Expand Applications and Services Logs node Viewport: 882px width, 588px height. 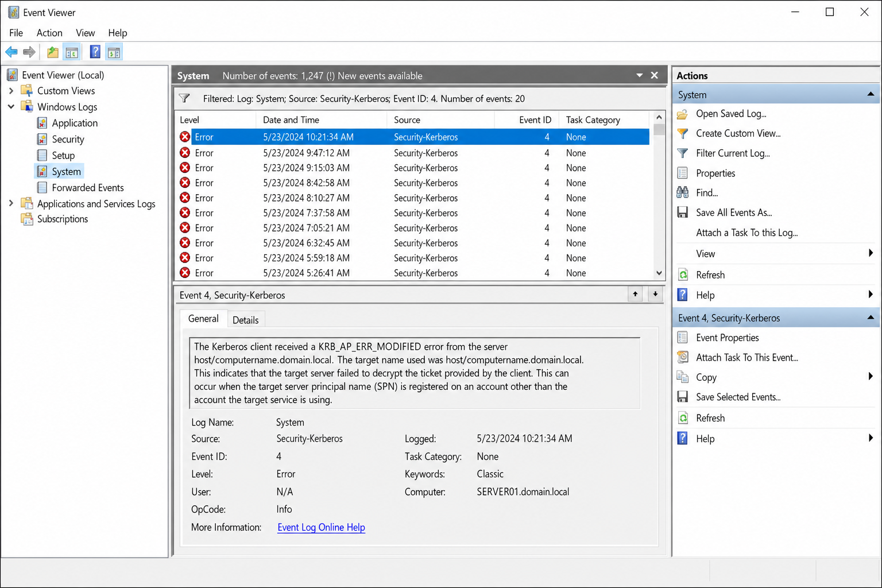tap(11, 203)
